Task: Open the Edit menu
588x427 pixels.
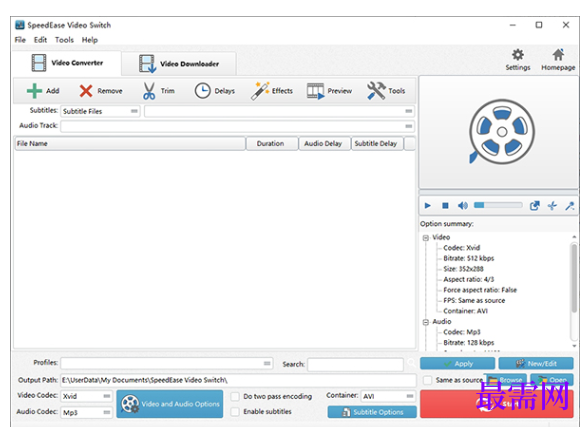Action: click(40, 40)
